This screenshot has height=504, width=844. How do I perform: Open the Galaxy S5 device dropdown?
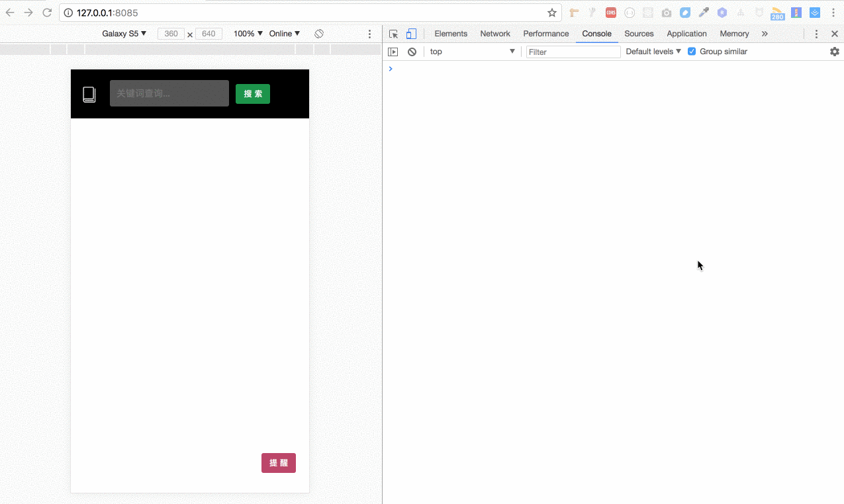coord(124,34)
